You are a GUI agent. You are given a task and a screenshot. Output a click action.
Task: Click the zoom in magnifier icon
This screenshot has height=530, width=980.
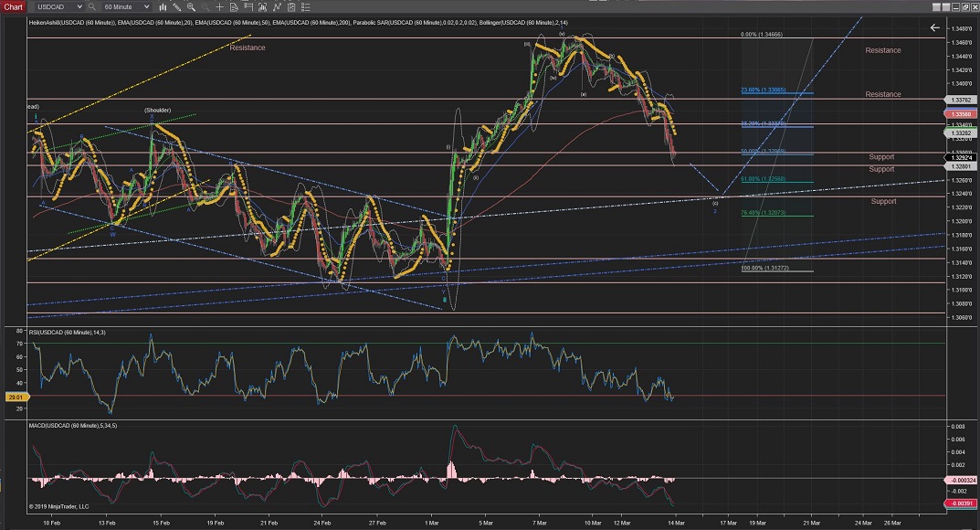191,7
